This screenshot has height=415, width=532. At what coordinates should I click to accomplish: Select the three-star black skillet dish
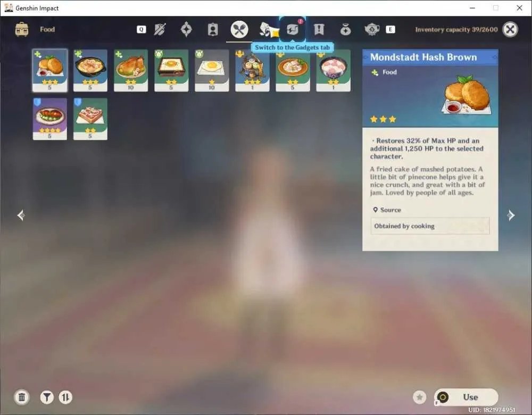[x=90, y=70]
